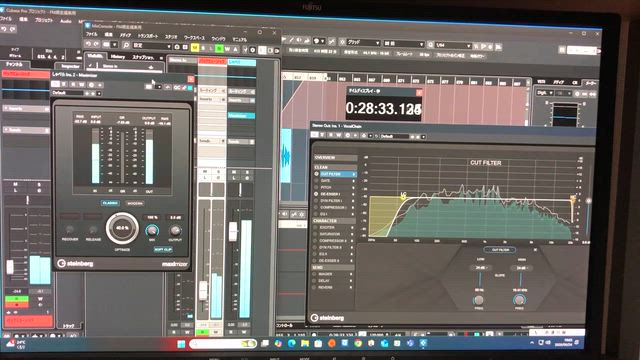Screen dimensions: 640x360
Task: Click the QC quick controls button in Maximizer header
Action: [176, 87]
